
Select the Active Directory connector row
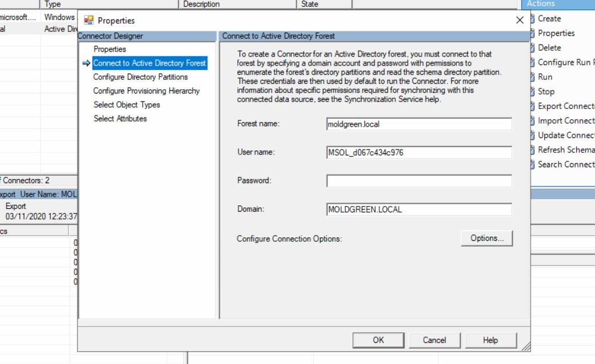click(38, 29)
